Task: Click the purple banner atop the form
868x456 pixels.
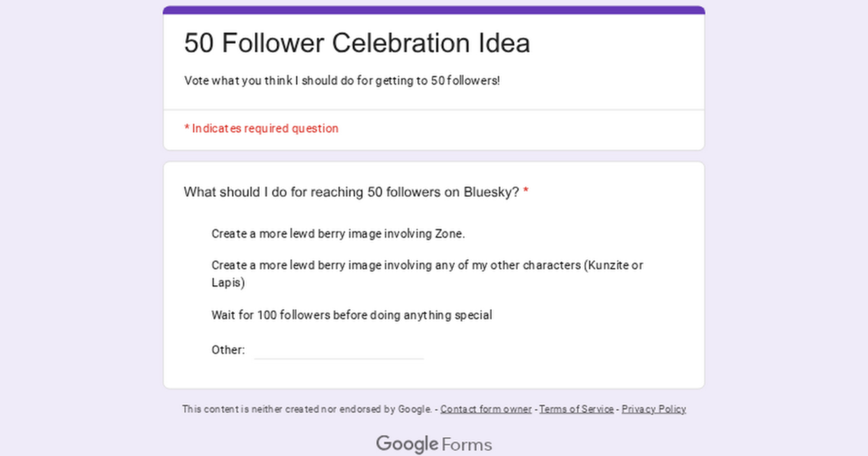Action: pos(434,10)
